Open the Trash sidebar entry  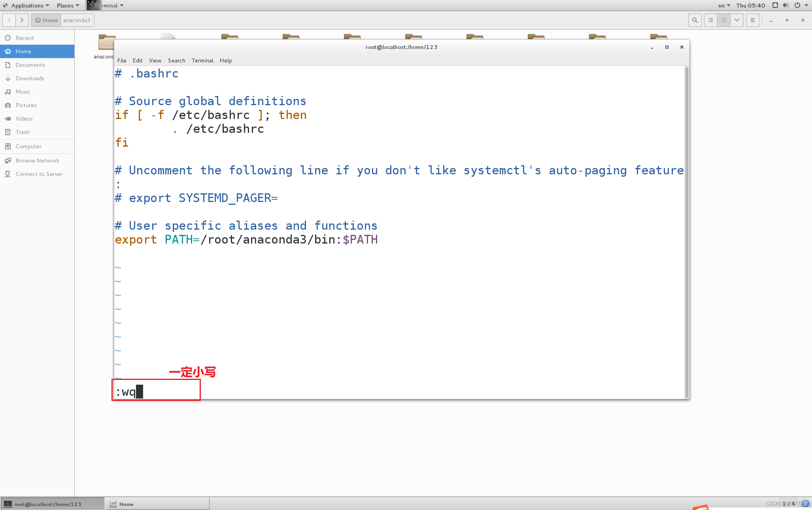click(23, 132)
